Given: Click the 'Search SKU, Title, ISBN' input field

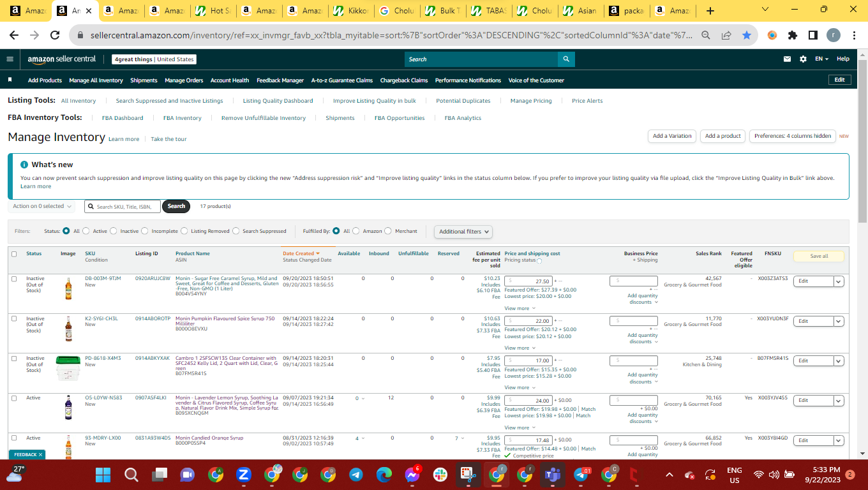Looking at the screenshot, I should pos(123,206).
